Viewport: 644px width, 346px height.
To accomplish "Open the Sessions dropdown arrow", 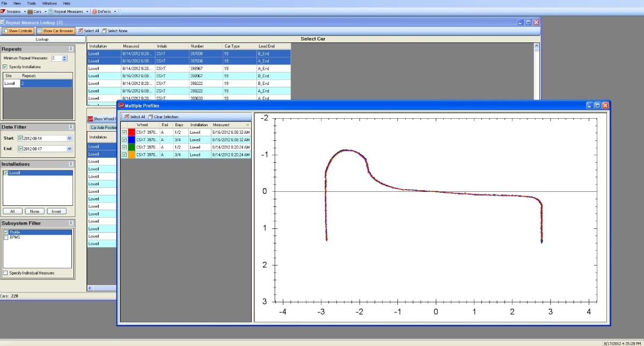I will [x=24, y=11].
